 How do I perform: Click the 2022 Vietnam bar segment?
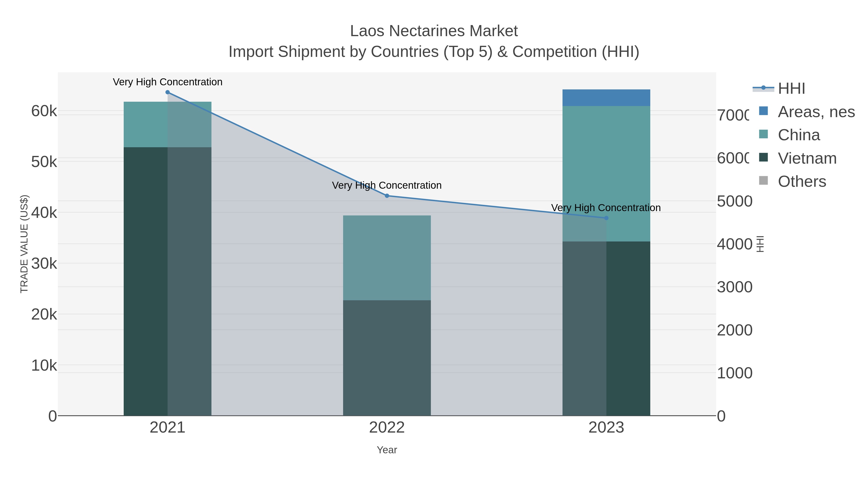coord(387,358)
